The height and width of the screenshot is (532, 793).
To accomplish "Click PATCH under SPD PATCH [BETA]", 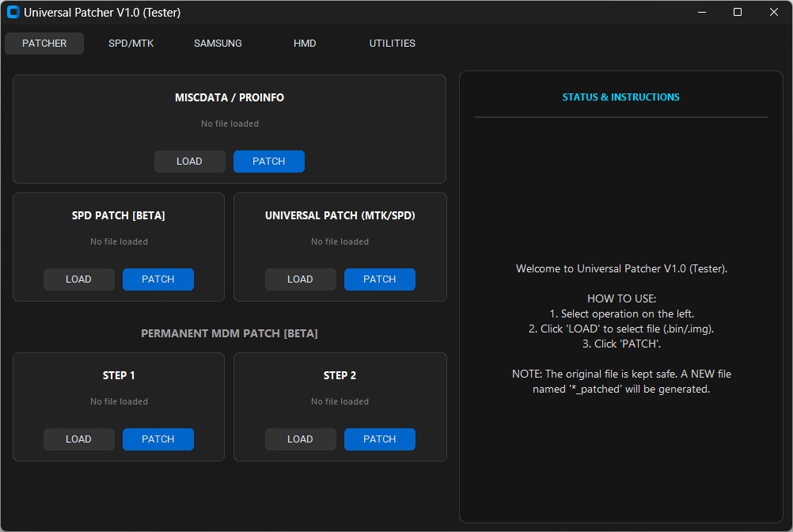I will [158, 279].
